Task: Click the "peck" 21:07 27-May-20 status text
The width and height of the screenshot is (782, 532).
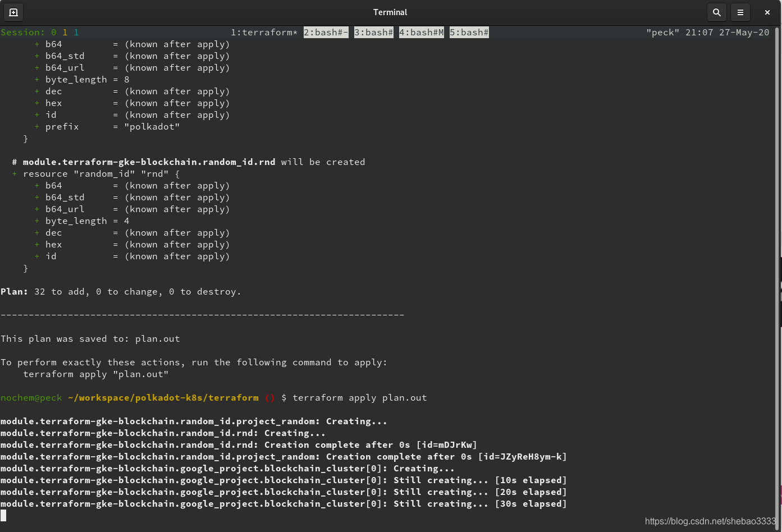Action: click(x=707, y=33)
